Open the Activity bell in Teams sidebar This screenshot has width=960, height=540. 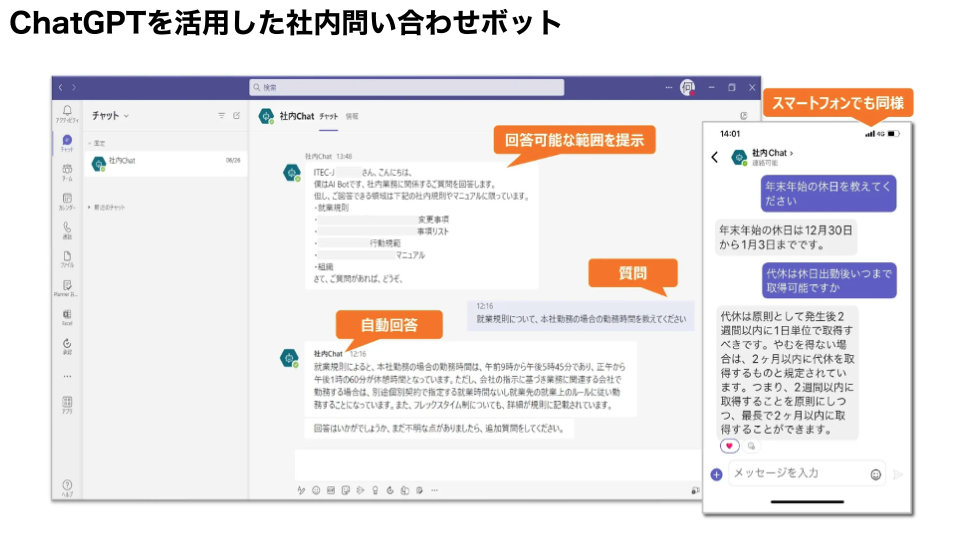pyautogui.click(x=67, y=112)
